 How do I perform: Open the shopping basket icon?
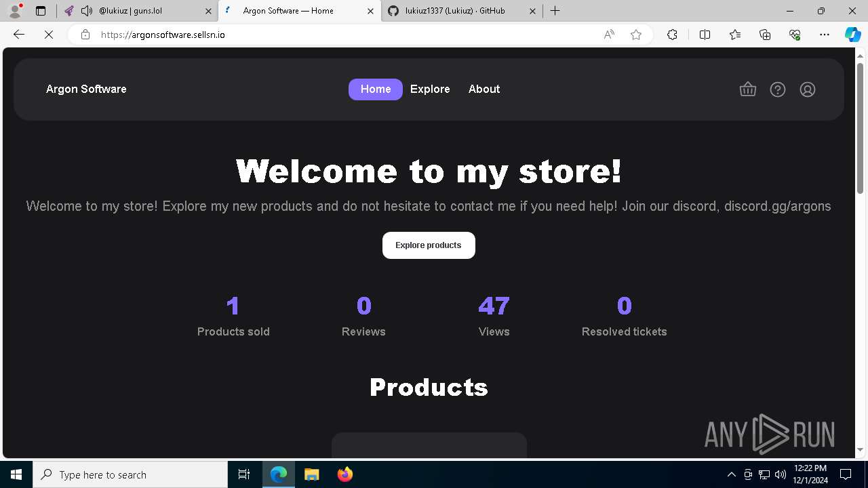(748, 89)
